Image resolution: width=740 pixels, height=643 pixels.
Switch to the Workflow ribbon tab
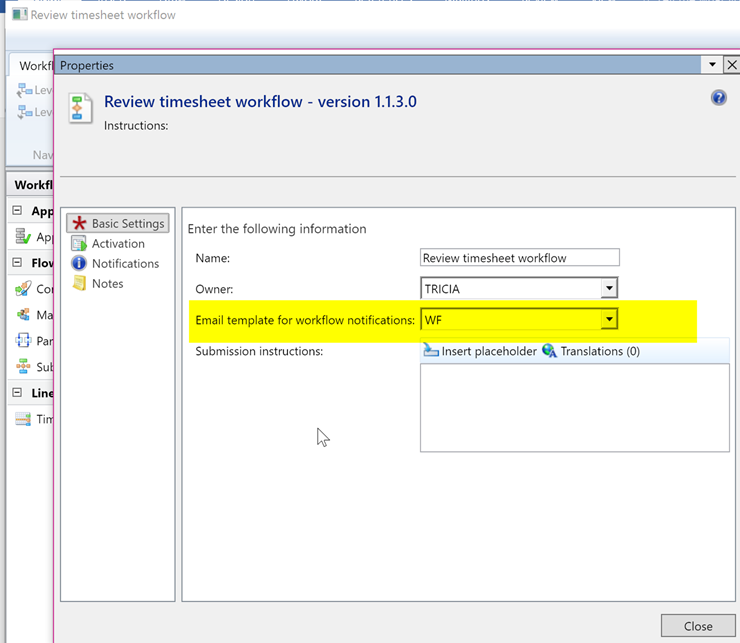point(35,65)
